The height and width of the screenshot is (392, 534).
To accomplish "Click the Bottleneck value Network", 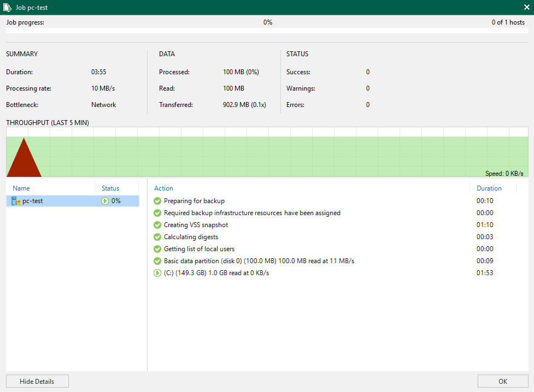I will point(103,105).
